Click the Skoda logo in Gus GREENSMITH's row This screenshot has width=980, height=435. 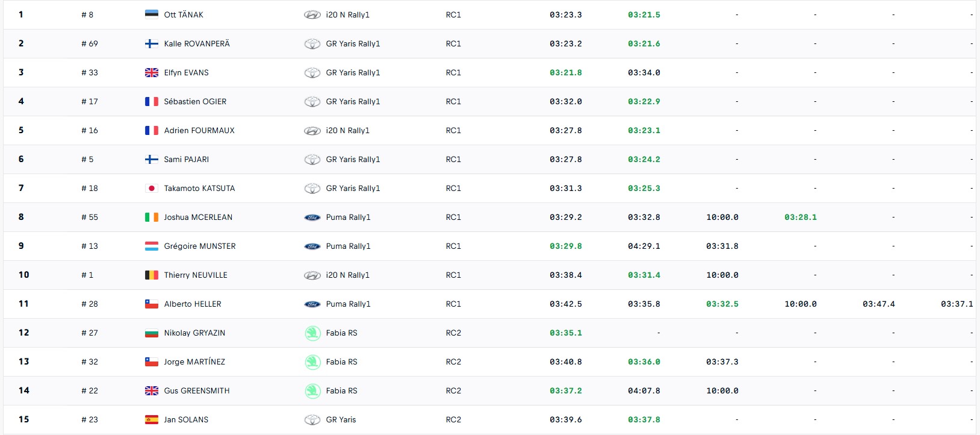pos(312,391)
